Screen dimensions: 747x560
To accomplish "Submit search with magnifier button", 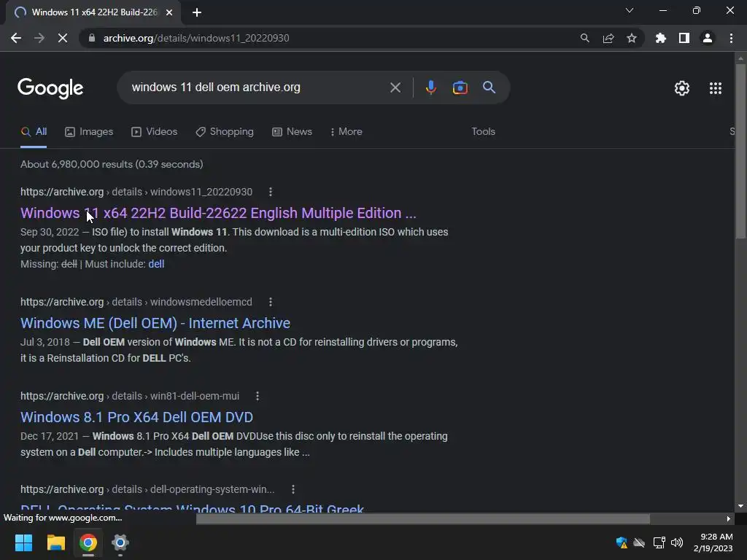I will (x=489, y=87).
